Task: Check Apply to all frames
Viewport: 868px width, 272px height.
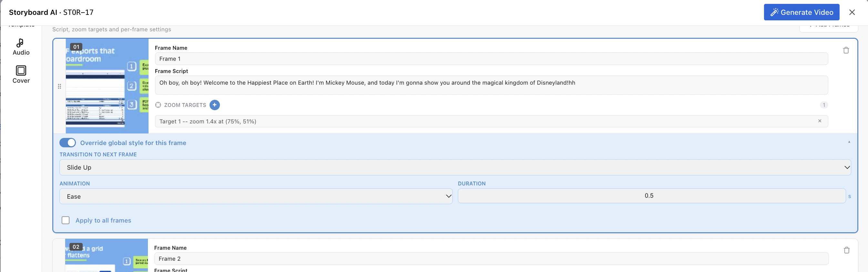Action: pos(66,220)
